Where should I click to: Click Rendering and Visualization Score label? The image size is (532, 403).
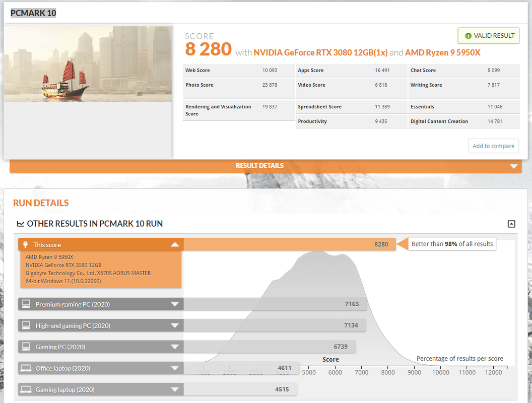(218, 110)
